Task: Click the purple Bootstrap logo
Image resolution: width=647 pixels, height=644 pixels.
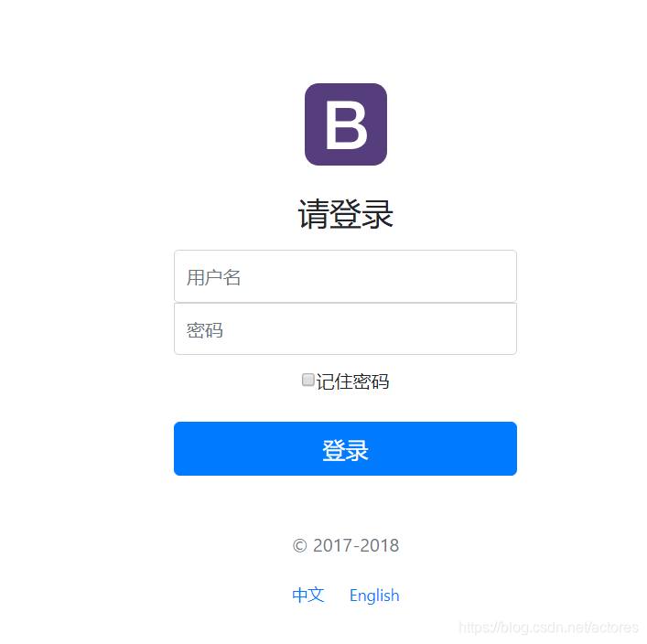Action: [x=346, y=124]
